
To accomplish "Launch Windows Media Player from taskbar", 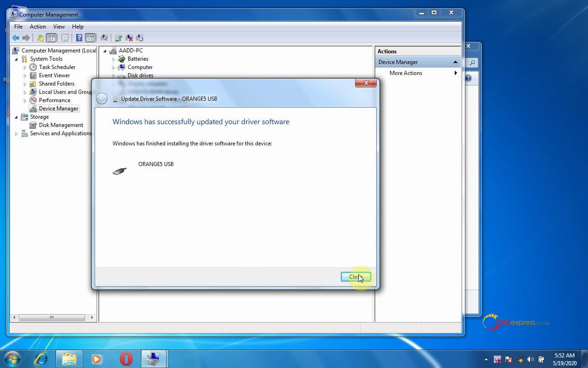I will 97,359.
